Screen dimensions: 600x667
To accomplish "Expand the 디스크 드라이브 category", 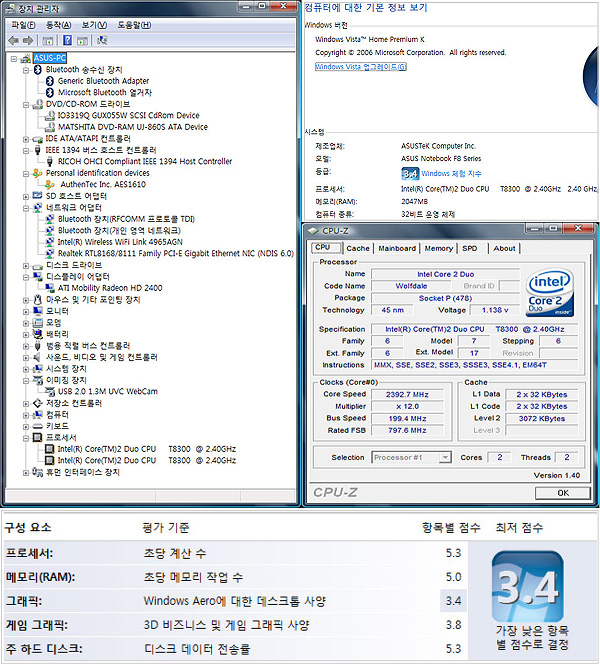I will [x=26, y=265].
